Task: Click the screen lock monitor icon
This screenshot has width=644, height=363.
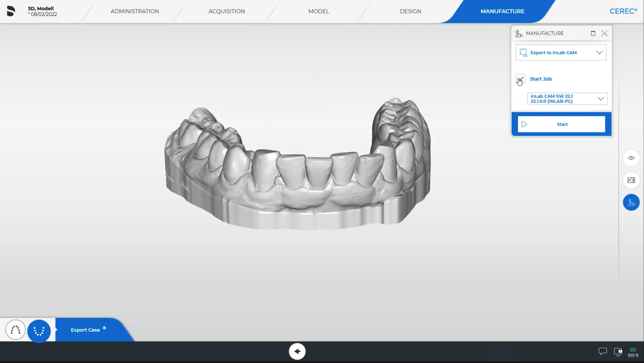Action: click(618, 352)
